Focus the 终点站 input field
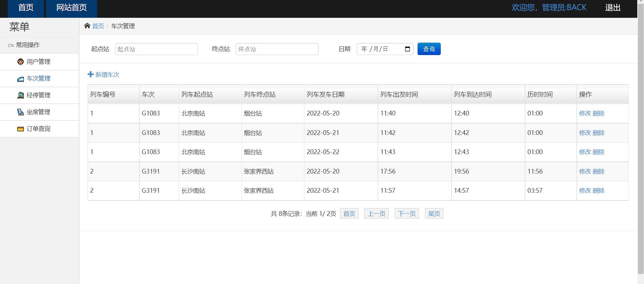Image resolution: width=644 pixels, height=284 pixels. [277, 49]
